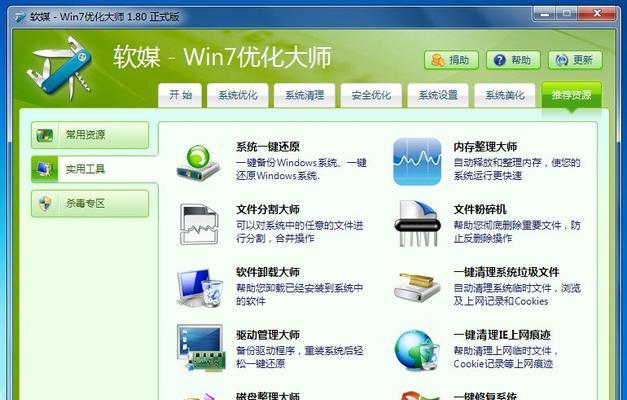Open the 系统清理 tab
This screenshot has height=400, width=627.
[x=304, y=95]
